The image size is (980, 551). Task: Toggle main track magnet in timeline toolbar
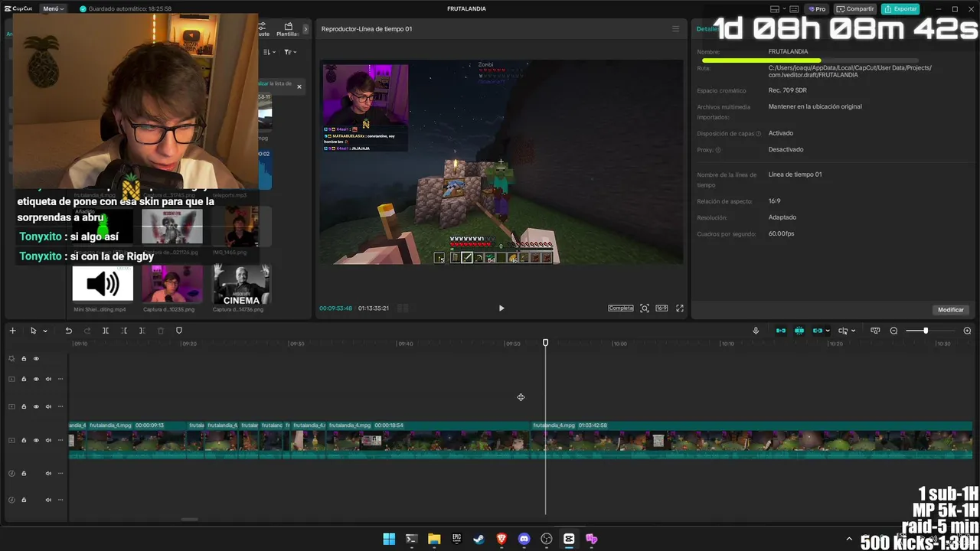(781, 331)
